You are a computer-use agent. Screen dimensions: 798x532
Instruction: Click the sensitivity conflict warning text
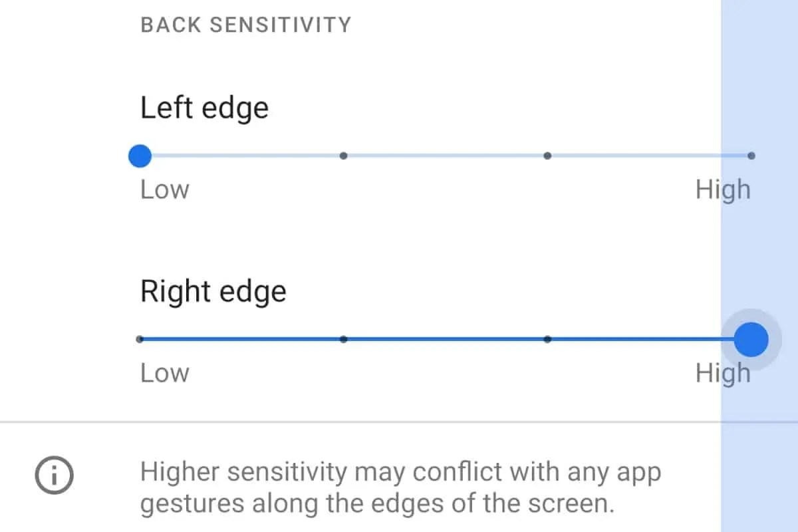pos(399,486)
